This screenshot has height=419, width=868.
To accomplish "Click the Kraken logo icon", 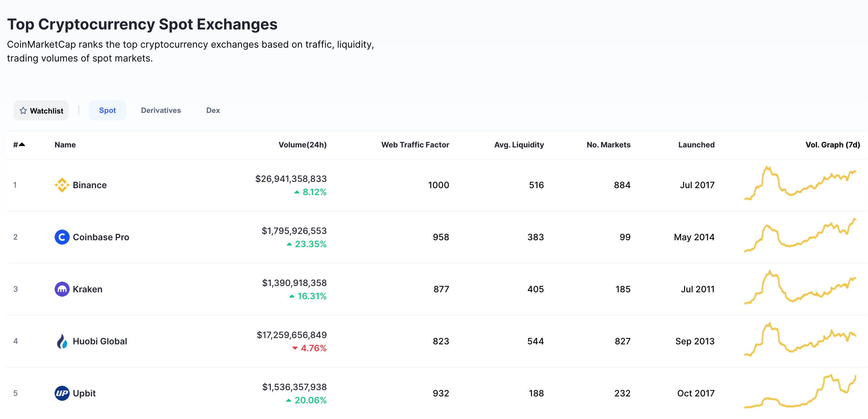I will (62, 289).
